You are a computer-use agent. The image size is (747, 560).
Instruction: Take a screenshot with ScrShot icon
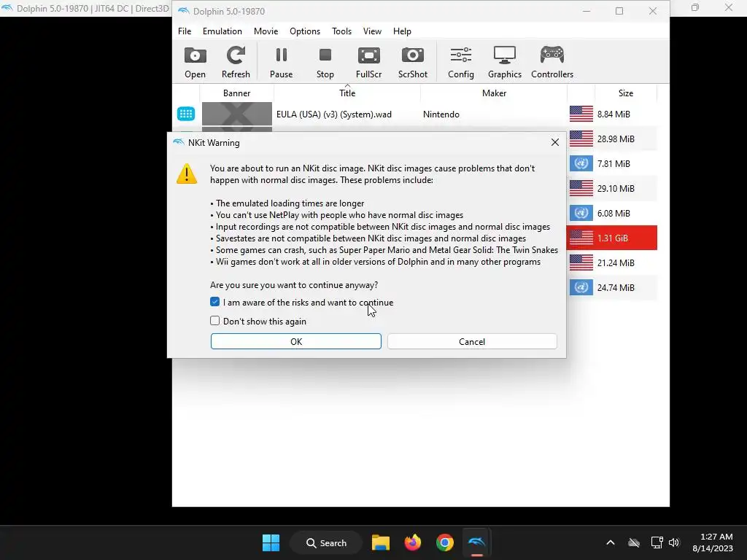point(413,62)
